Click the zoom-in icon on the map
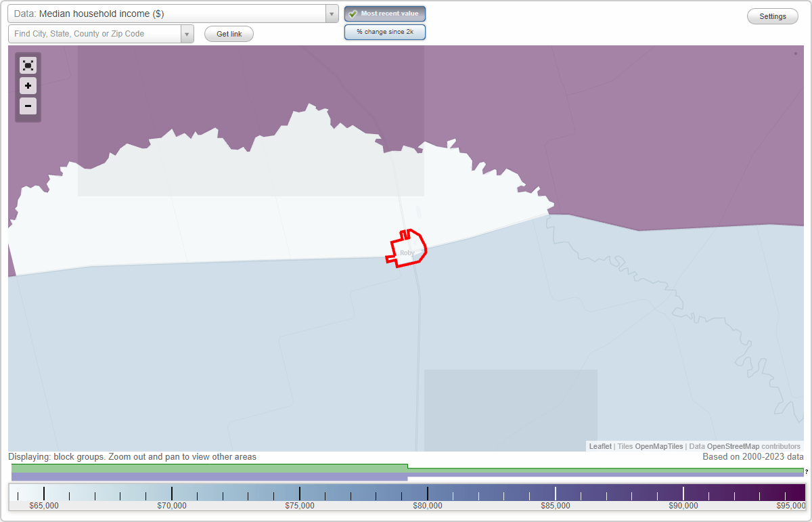812x522 pixels. (28, 86)
